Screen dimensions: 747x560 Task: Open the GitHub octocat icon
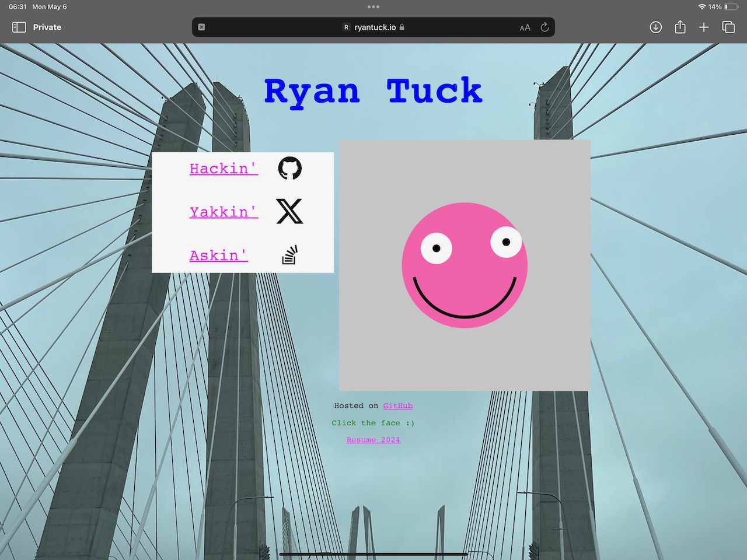[289, 168]
